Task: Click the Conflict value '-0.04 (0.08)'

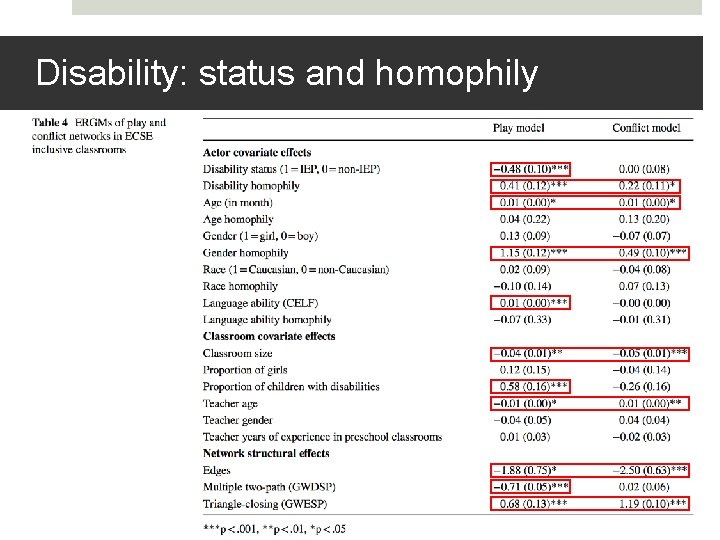Action: click(x=641, y=269)
